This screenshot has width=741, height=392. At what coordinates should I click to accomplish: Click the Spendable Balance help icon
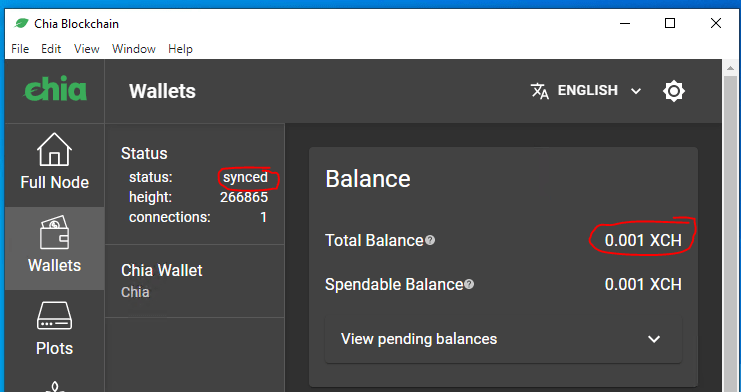[x=469, y=284]
